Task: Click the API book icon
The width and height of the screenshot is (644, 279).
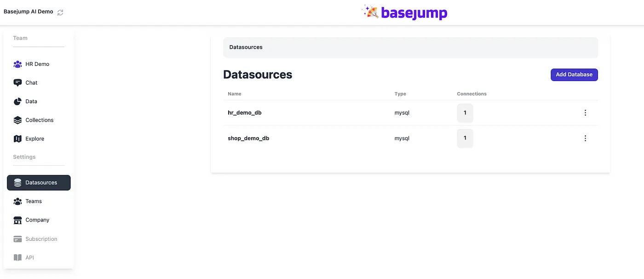Action: pos(17,258)
